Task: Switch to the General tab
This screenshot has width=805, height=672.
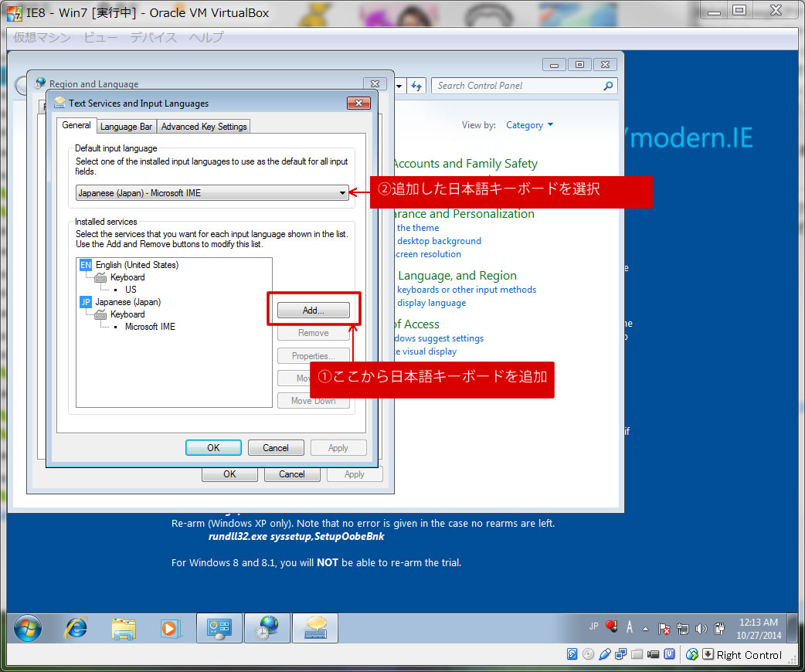Action: (x=76, y=125)
